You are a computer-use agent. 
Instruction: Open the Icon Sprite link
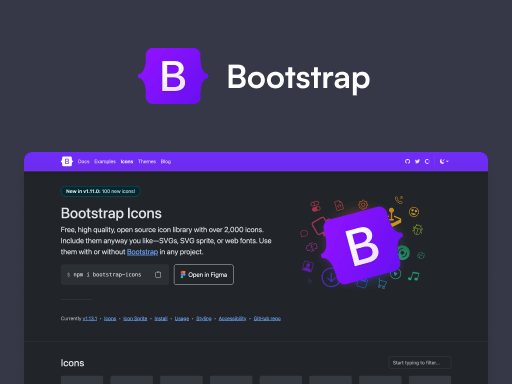(135, 319)
